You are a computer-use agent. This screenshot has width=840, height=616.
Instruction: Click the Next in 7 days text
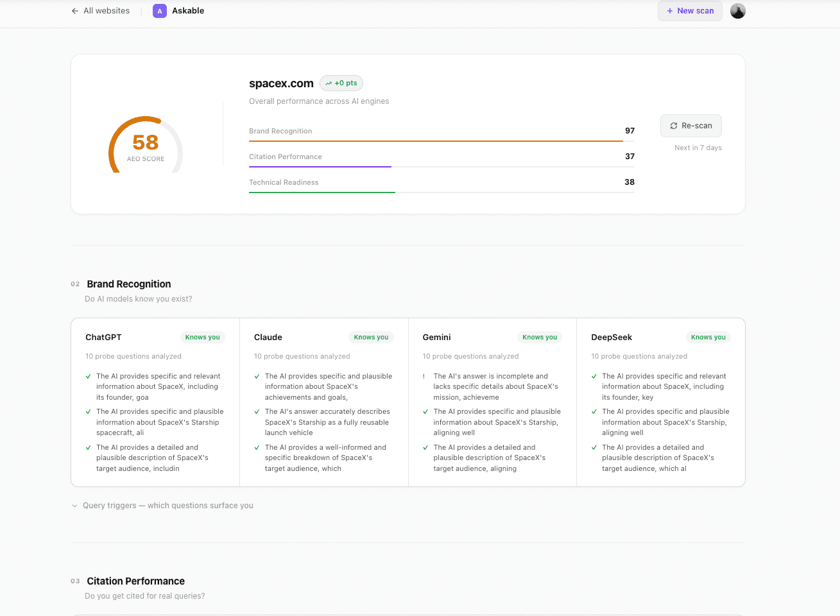698,148
